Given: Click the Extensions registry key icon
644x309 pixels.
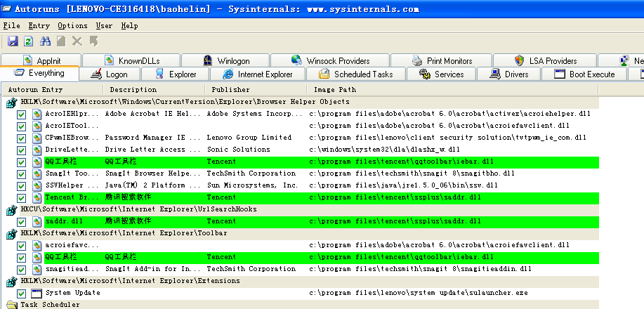Looking at the screenshot, I should tap(11, 281).
